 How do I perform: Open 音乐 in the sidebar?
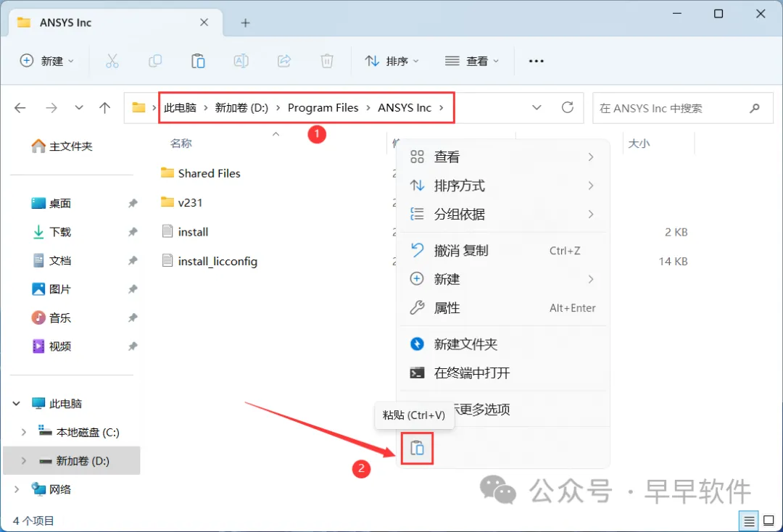point(52,318)
